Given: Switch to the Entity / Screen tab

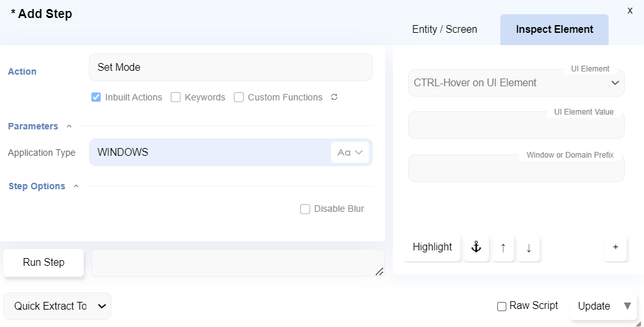Looking at the screenshot, I should point(444,30).
